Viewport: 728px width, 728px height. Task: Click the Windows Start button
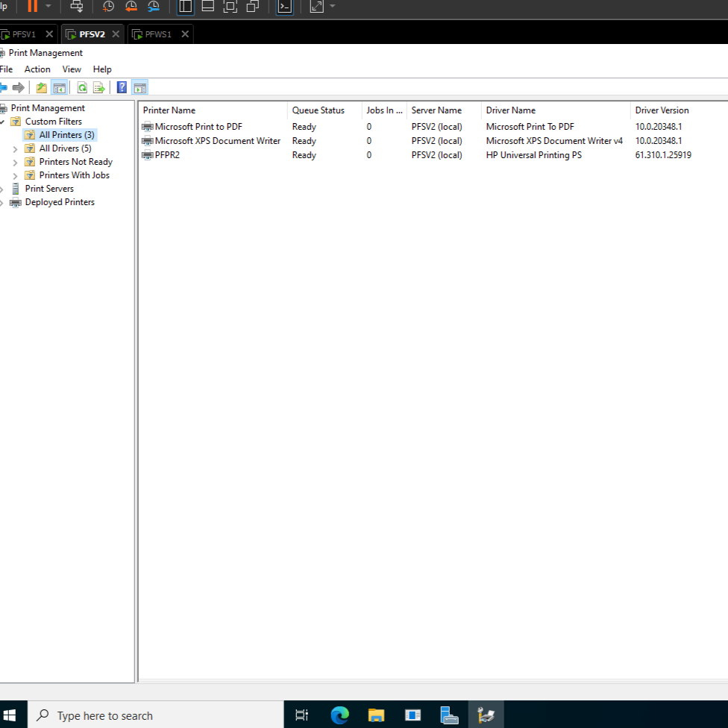[x=10, y=715]
